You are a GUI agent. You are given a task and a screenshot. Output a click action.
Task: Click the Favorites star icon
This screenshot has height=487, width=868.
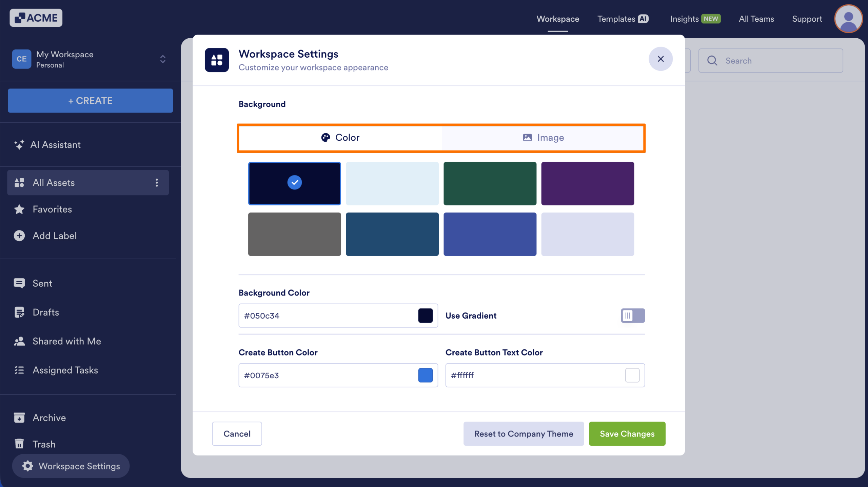click(x=19, y=209)
